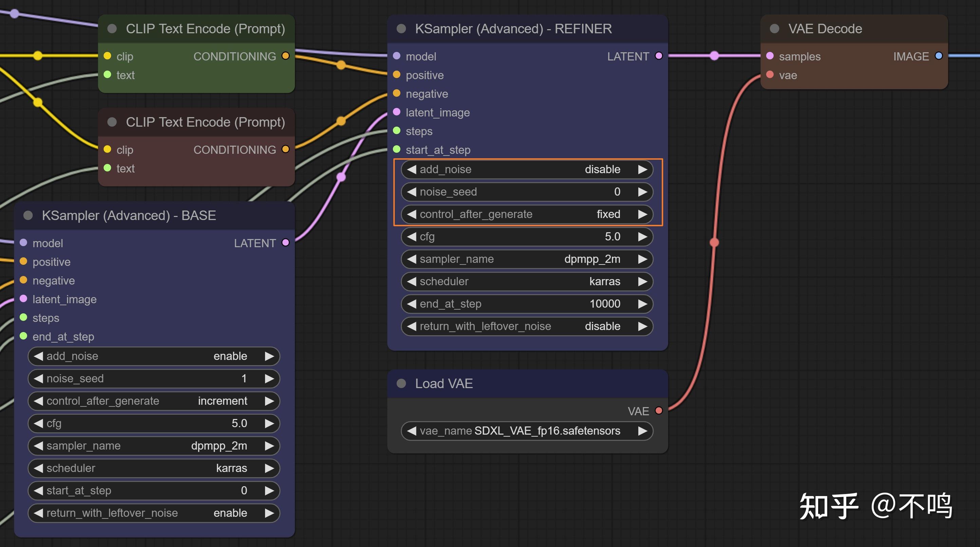Click the reroute dot on the red VAE wire
The width and height of the screenshot is (980, 547).
714,242
